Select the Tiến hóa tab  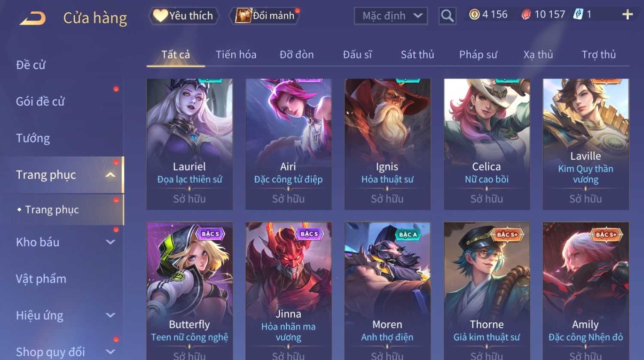[236, 54]
